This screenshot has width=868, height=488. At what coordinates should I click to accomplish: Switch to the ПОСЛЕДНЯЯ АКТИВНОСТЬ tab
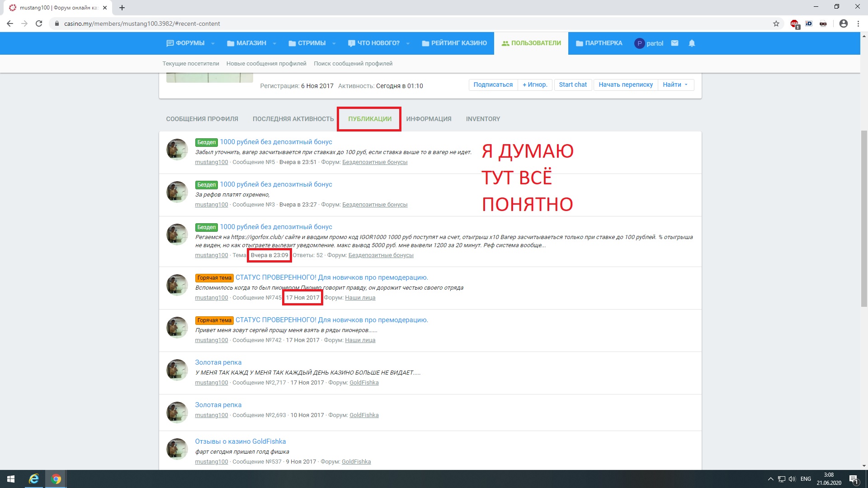click(293, 119)
